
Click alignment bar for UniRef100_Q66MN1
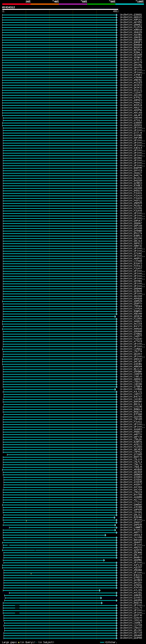(x=54, y=560)
